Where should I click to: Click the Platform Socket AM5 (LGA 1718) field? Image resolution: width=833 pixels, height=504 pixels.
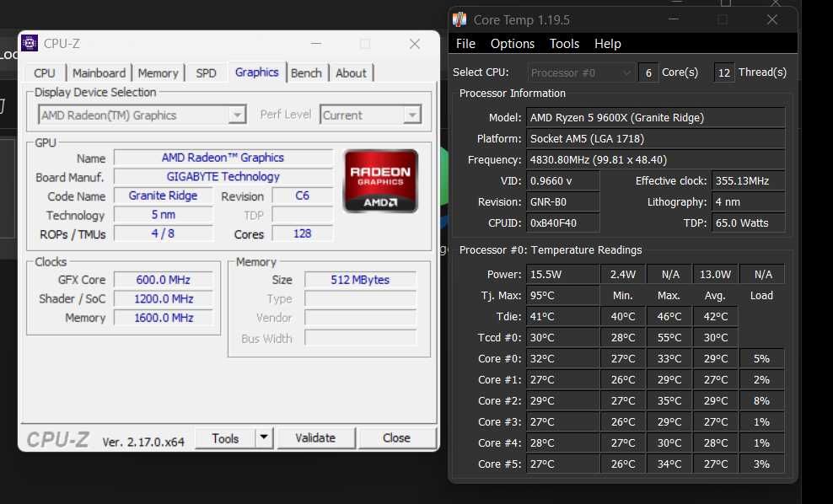(656, 138)
